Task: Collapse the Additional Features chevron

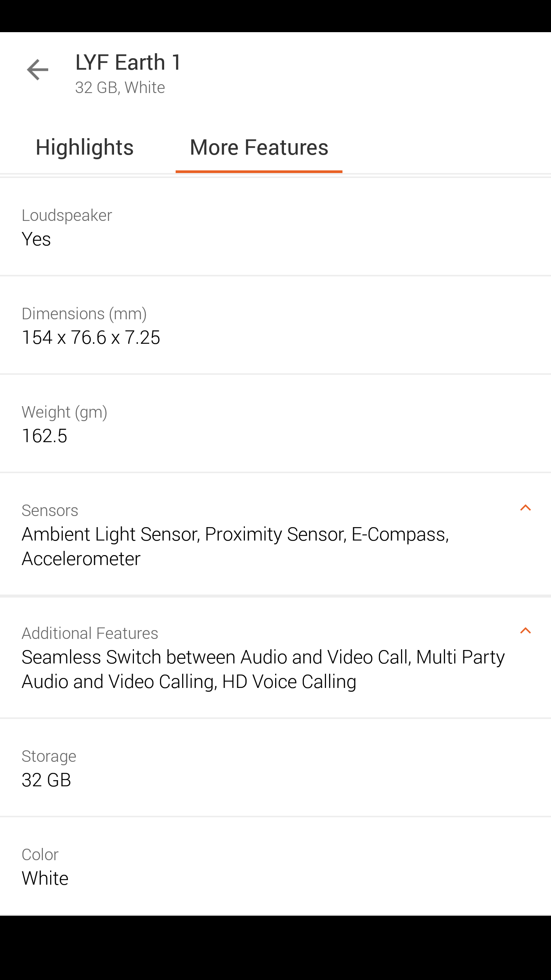Action: [525, 631]
